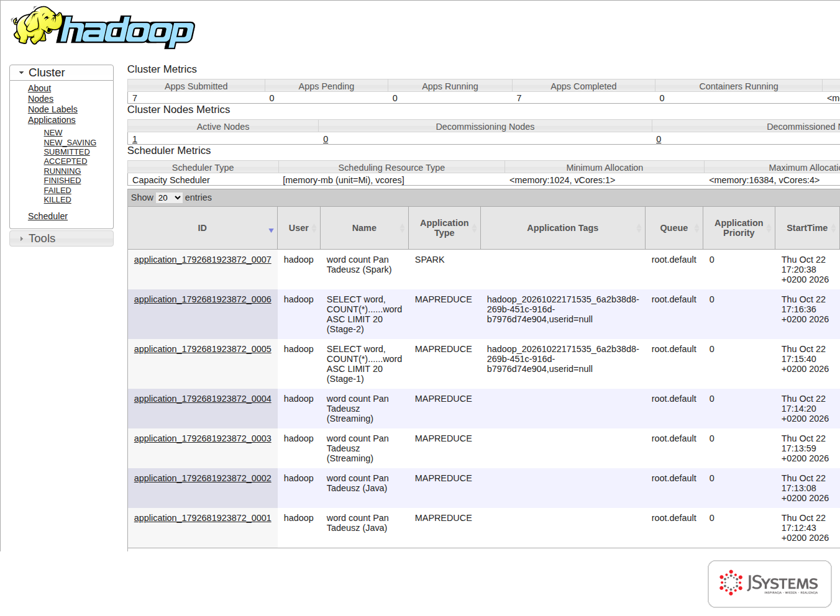Open application_1792681923872_0007 details
Viewport: 840px width, 616px height.
(x=203, y=260)
